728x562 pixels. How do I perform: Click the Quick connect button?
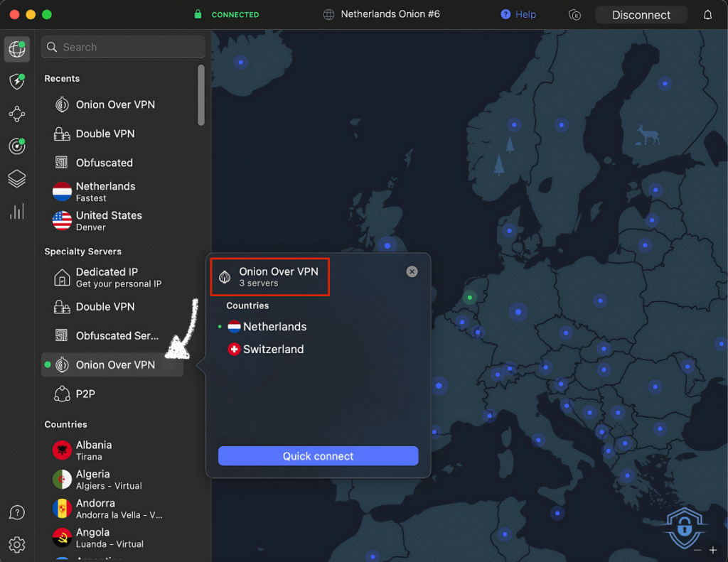tap(318, 455)
